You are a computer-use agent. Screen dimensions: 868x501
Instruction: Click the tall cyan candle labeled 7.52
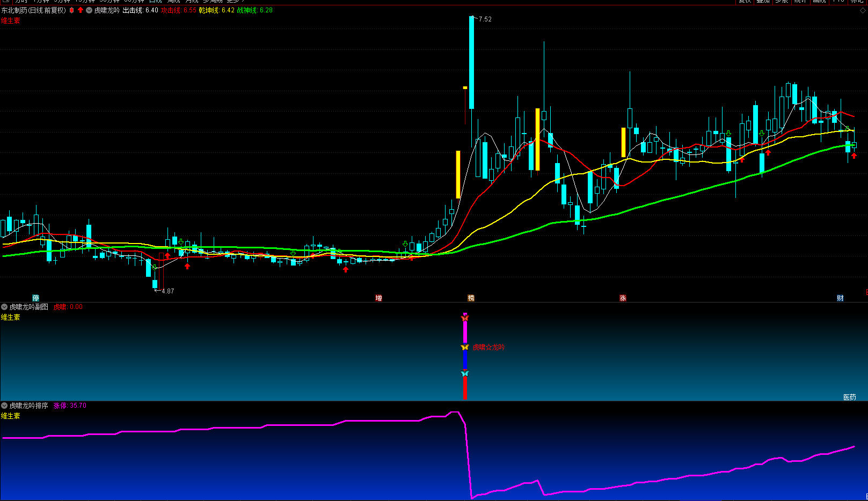(x=472, y=62)
